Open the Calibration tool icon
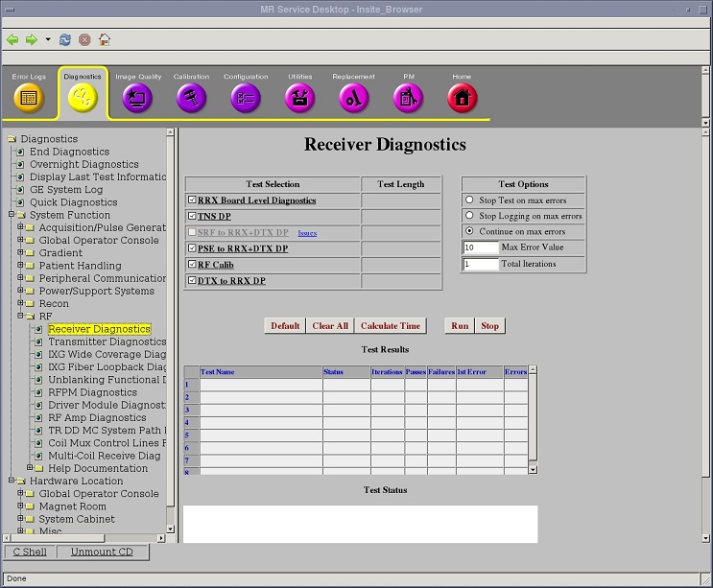Screen dimensions: 713x588 point(191,97)
